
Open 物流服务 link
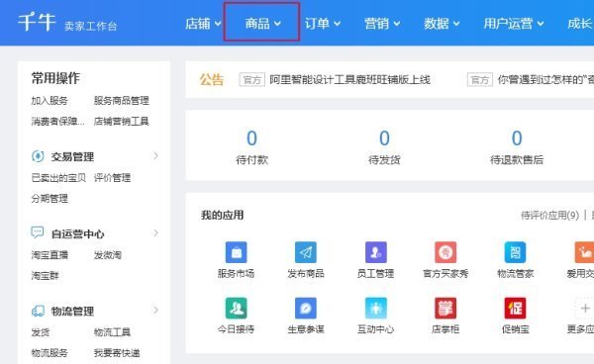click(x=49, y=353)
